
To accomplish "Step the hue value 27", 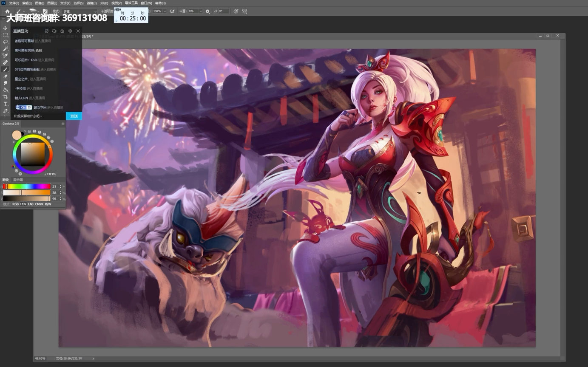I will (x=60, y=186).
